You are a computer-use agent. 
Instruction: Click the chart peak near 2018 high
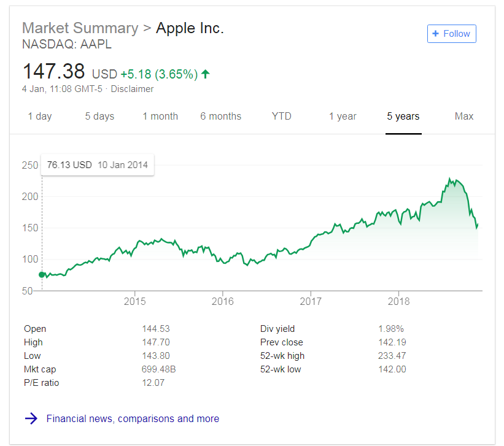point(450,179)
